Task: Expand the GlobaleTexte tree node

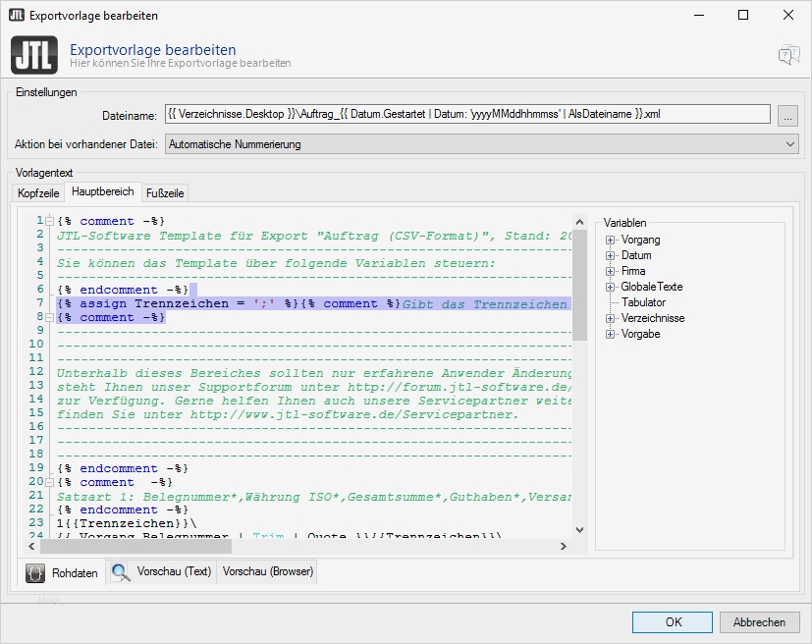Action: 610,287
